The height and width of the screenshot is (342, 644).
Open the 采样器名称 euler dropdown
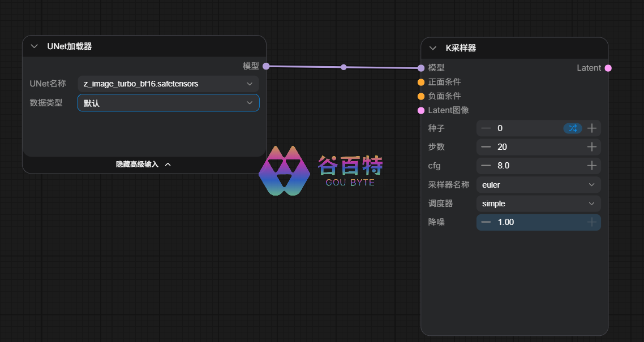pos(538,184)
